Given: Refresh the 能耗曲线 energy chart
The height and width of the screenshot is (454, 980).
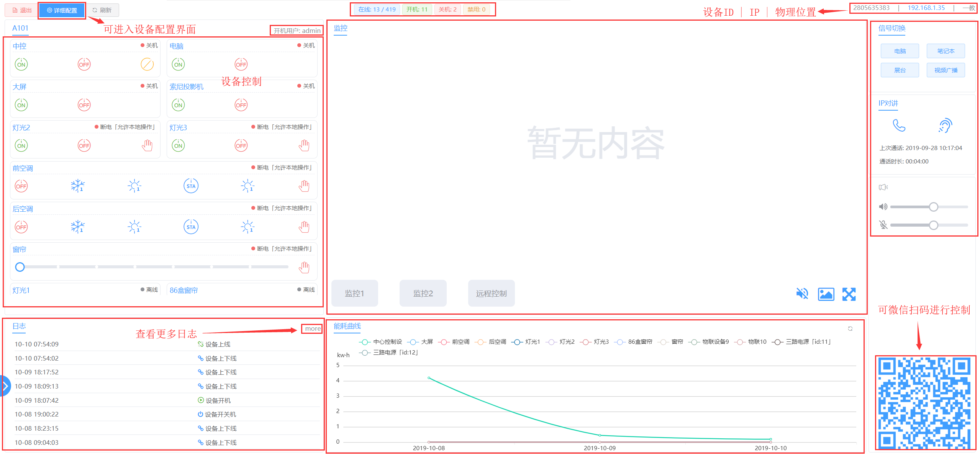Looking at the screenshot, I should 850,328.
